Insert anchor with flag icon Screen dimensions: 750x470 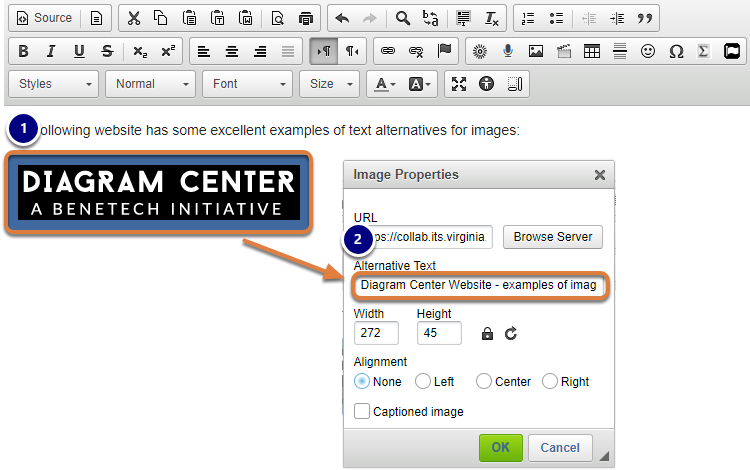(x=444, y=51)
